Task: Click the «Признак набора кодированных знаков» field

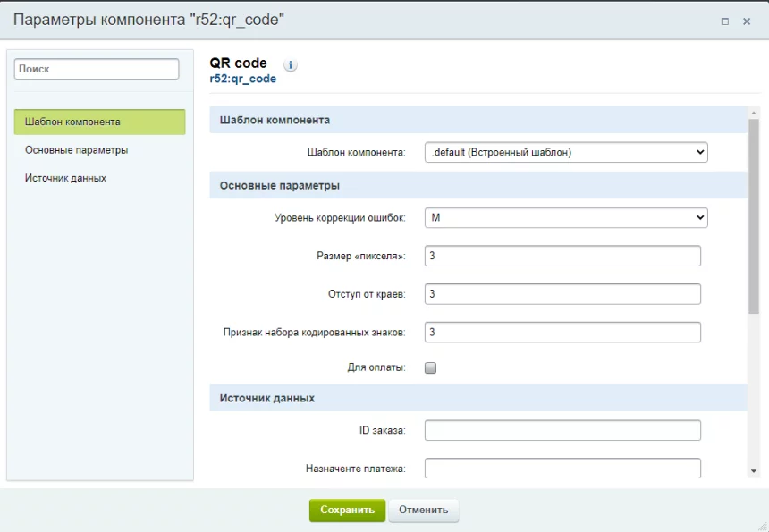Action: tap(562, 332)
